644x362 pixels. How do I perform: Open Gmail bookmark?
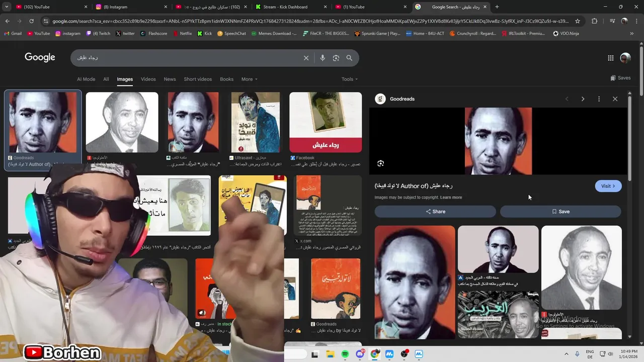(13, 34)
